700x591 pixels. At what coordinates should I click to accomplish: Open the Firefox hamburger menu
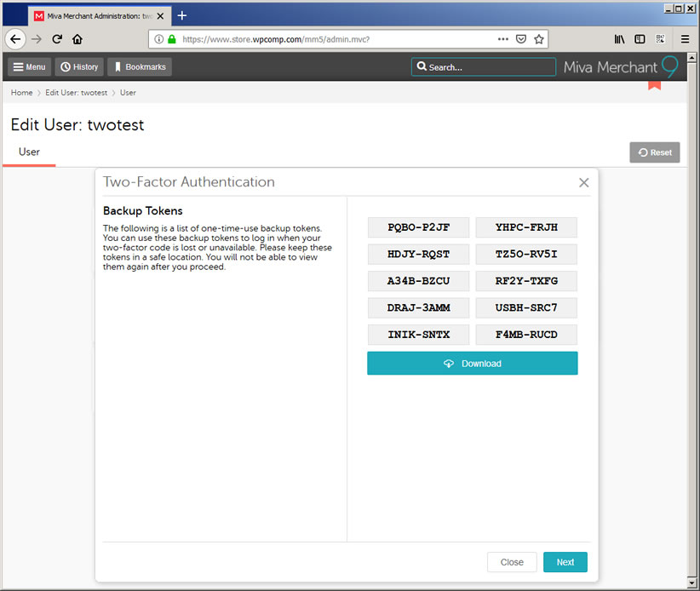point(685,39)
